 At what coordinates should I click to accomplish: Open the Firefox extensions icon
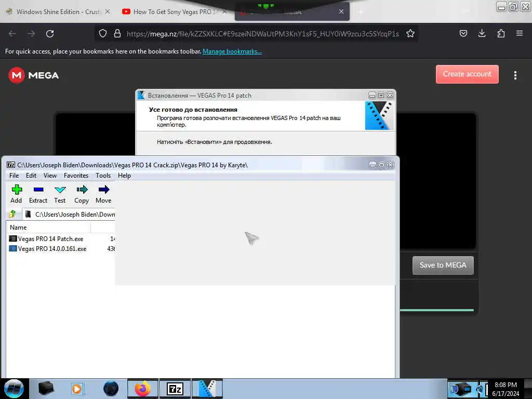click(501, 33)
